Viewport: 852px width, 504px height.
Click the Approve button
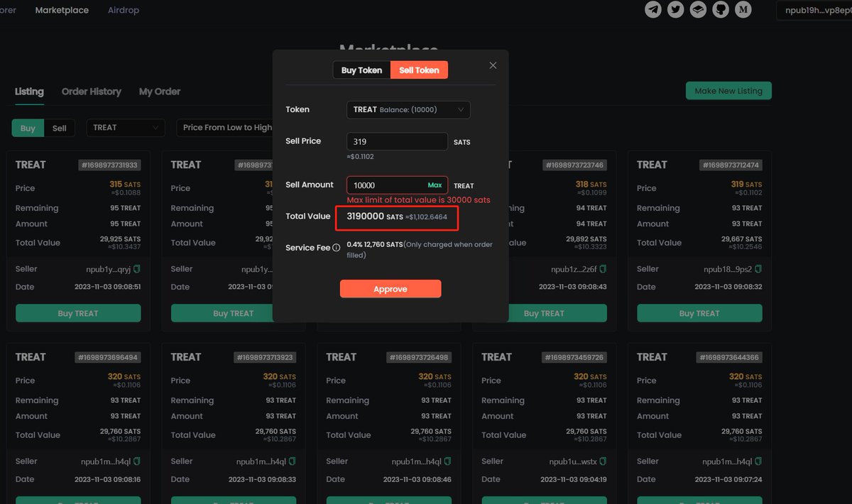pyautogui.click(x=390, y=289)
